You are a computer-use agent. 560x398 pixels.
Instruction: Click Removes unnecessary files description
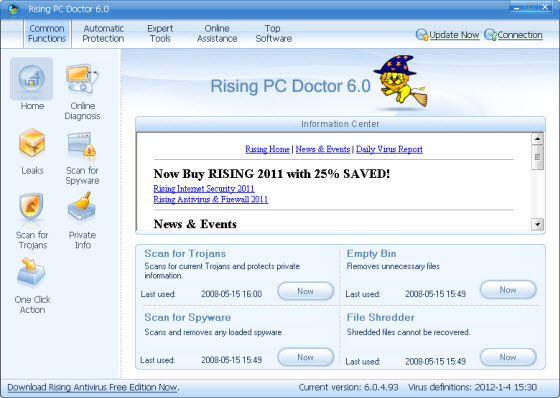393,266
